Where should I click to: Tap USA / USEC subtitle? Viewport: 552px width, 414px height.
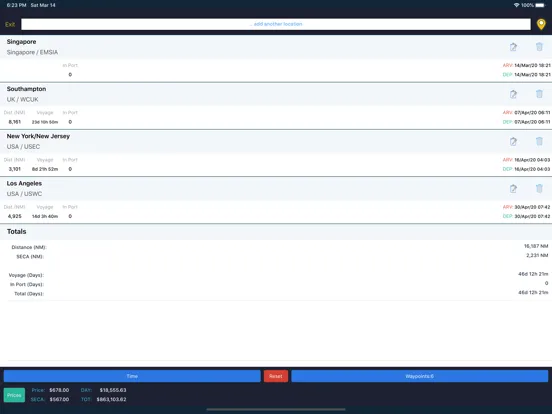23,146
